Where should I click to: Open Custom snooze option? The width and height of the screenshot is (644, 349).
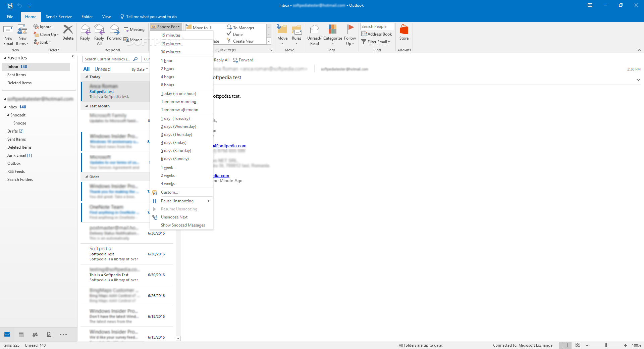pos(181,192)
